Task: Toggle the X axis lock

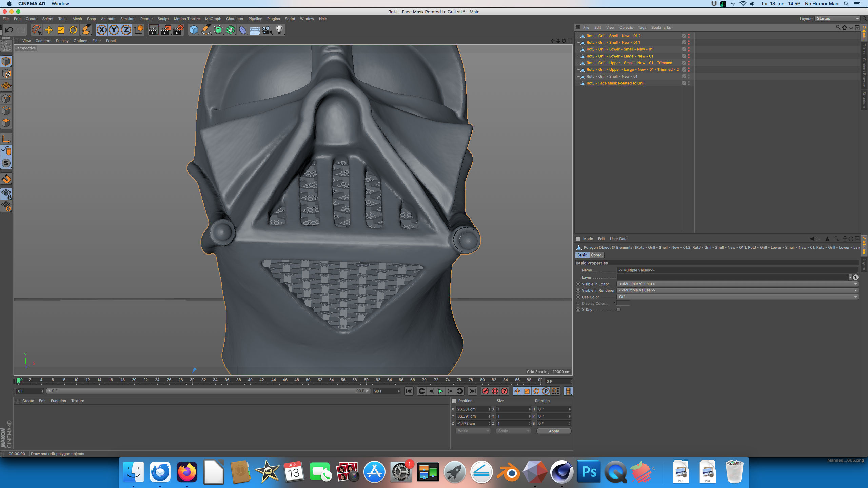Action: (101, 30)
